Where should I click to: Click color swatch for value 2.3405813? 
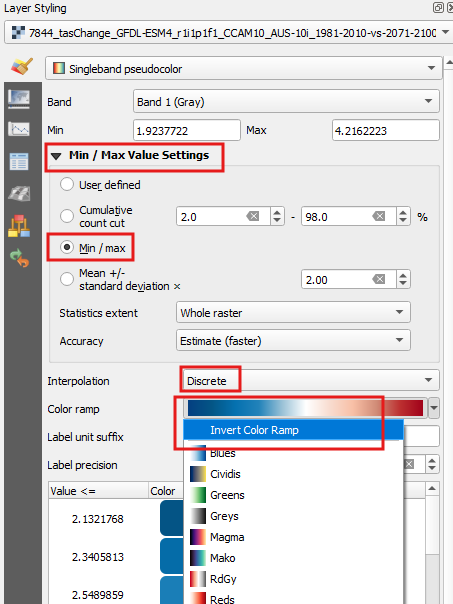pos(171,556)
